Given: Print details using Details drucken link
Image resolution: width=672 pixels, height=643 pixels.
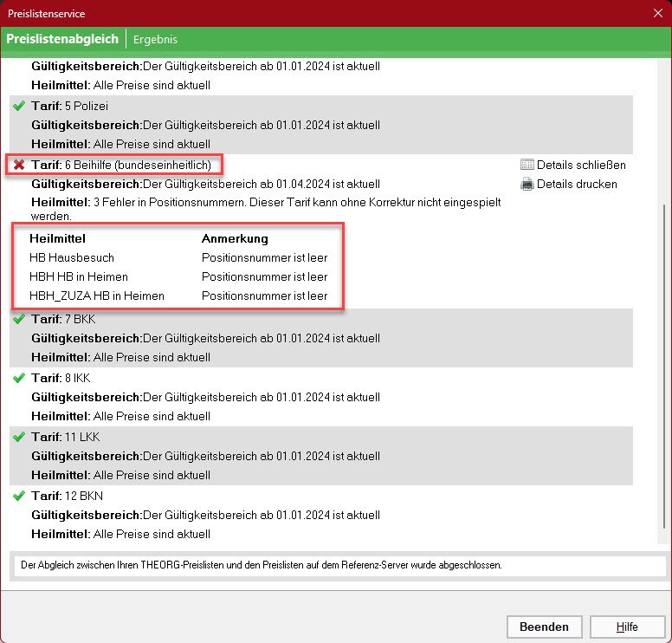Looking at the screenshot, I should pyautogui.click(x=577, y=184).
